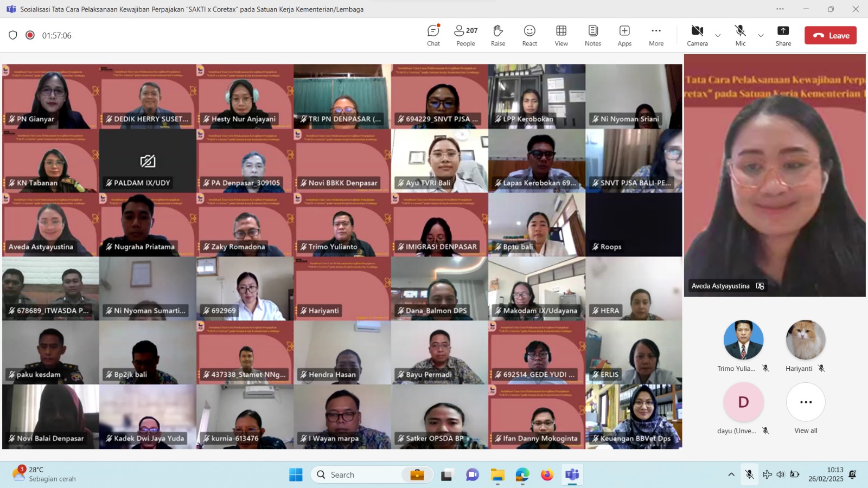This screenshot has height=488, width=868.
Task: Select the Hesty Nur Anjayani video tile
Action: click(245, 96)
